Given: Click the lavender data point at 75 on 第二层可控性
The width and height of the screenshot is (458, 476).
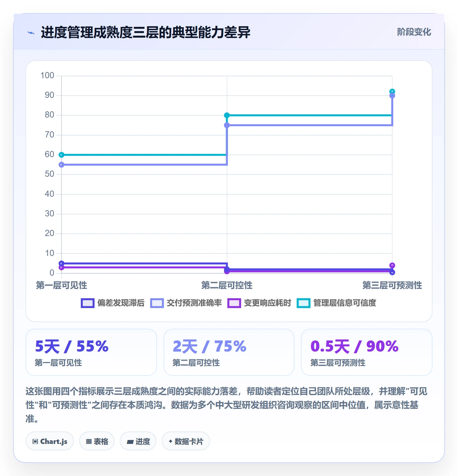Looking at the screenshot, I should 227,125.
